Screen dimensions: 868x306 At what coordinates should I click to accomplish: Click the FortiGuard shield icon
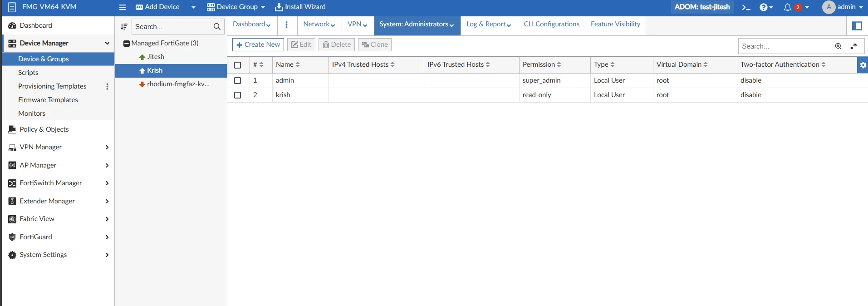(x=12, y=237)
